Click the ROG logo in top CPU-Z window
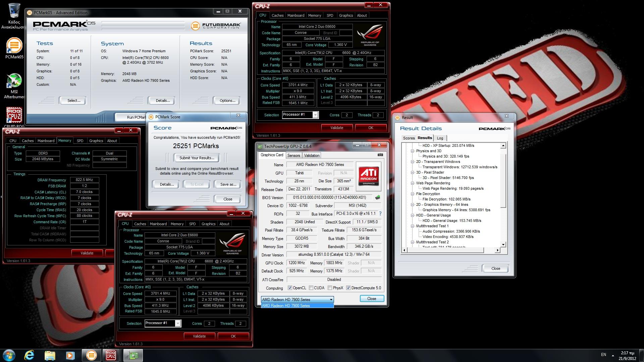 pos(370,35)
